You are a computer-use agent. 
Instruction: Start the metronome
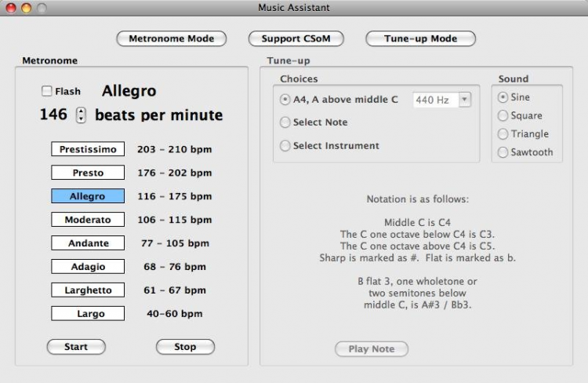point(76,347)
